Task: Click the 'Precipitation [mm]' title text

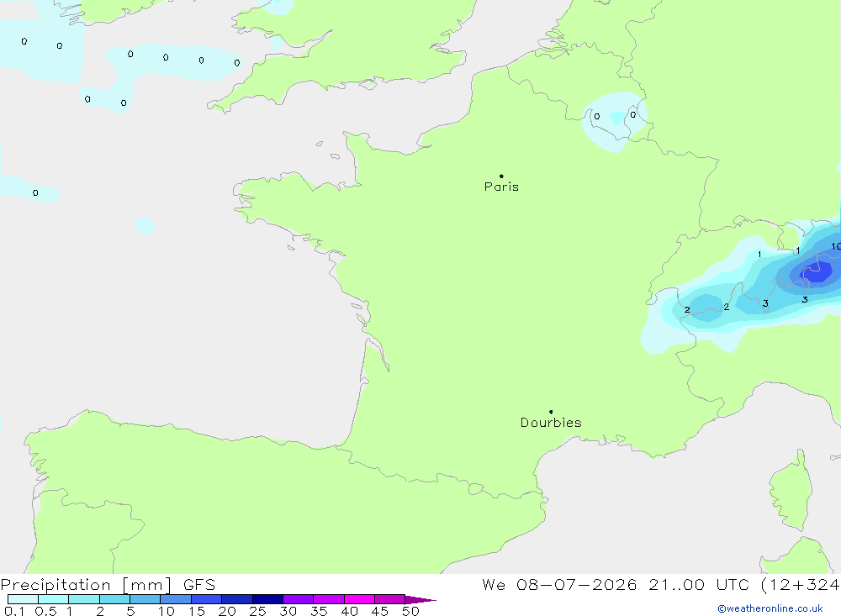Action: point(86,585)
